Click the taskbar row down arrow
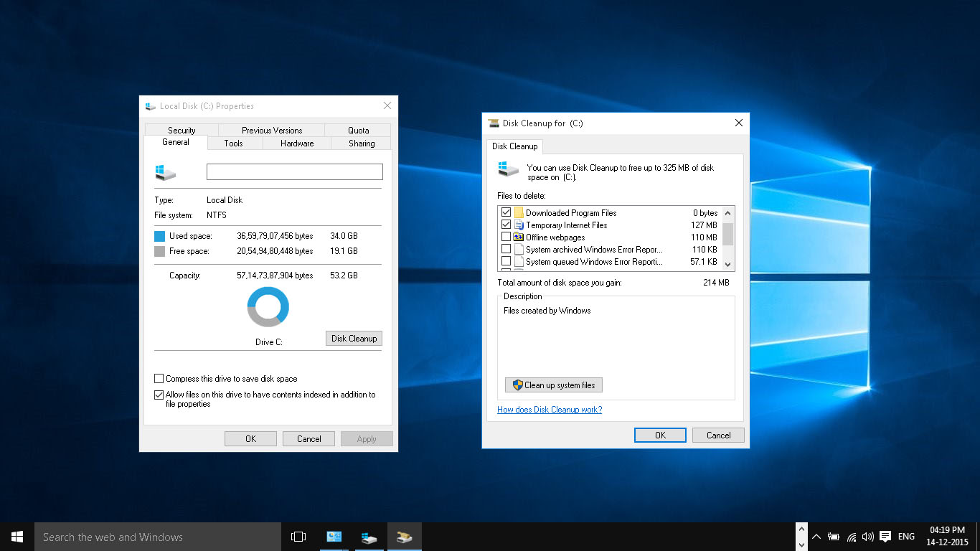This screenshot has width=980, height=551. (801, 545)
